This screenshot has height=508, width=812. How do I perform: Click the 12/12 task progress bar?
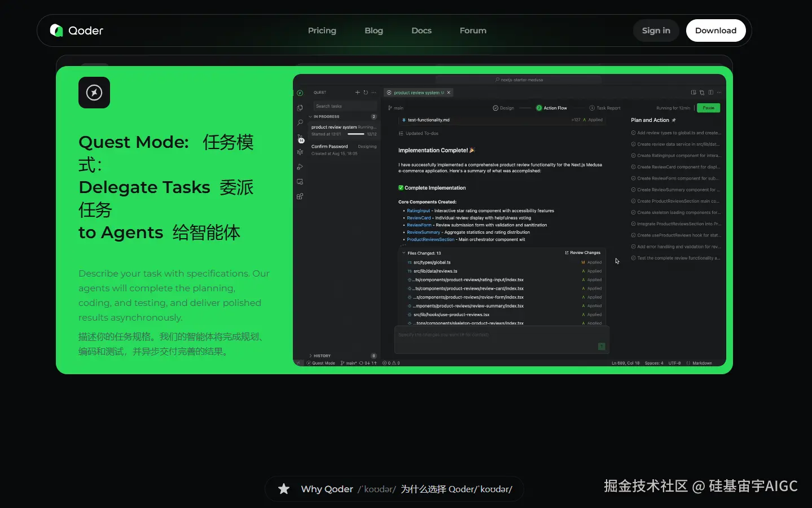pos(356,134)
